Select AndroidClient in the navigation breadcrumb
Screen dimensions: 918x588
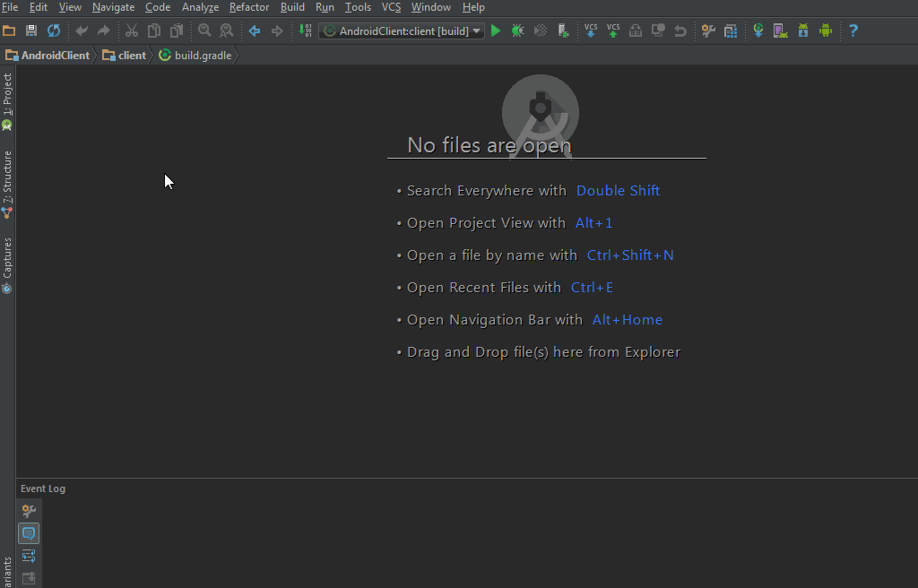click(48, 55)
